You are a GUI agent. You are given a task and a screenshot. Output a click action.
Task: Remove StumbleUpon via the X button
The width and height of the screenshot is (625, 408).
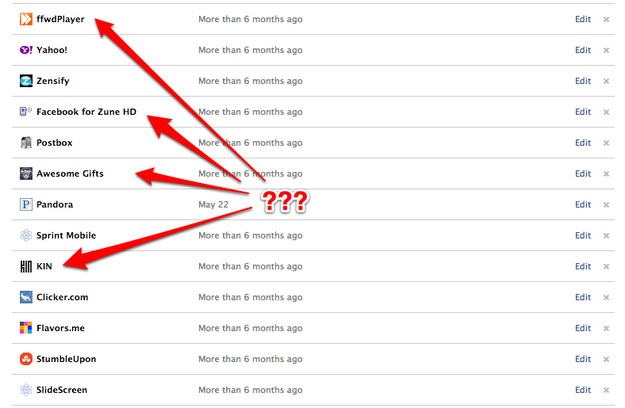tap(606, 359)
